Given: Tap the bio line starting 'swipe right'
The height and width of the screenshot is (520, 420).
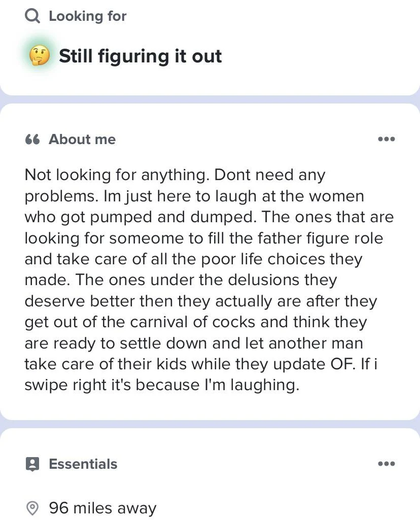Looking at the screenshot, I should [162, 385].
